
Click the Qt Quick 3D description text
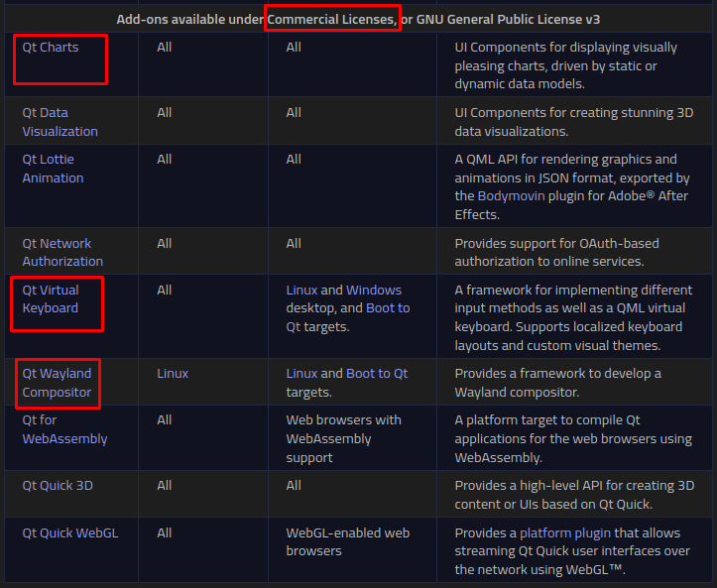pyautogui.click(x=574, y=494)
